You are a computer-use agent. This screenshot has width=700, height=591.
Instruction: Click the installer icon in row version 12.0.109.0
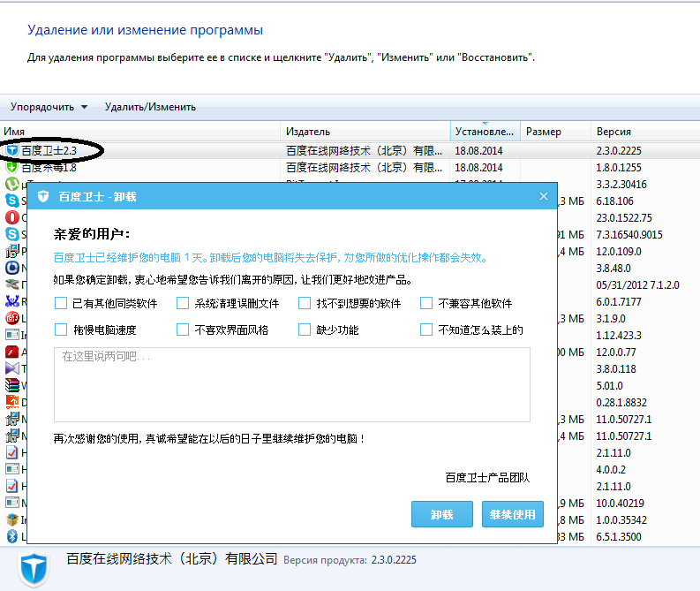point(12,251)
